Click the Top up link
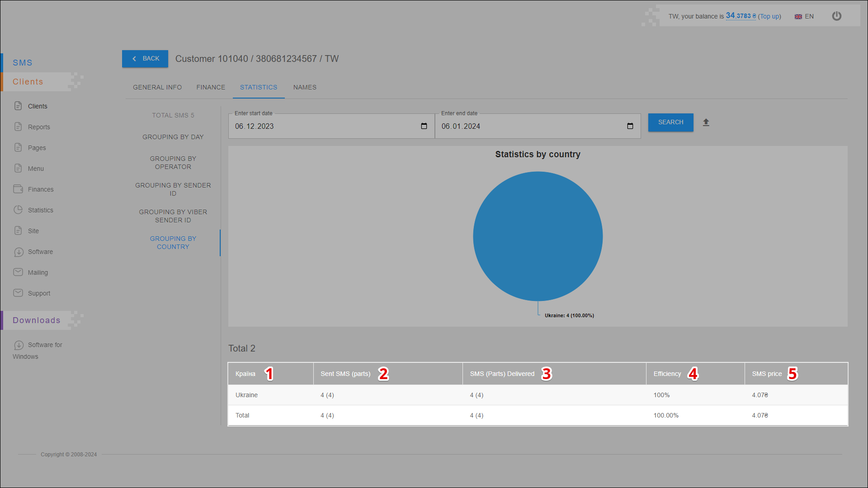The height and width of the screenshot is (488, 868). coord(769,16)
